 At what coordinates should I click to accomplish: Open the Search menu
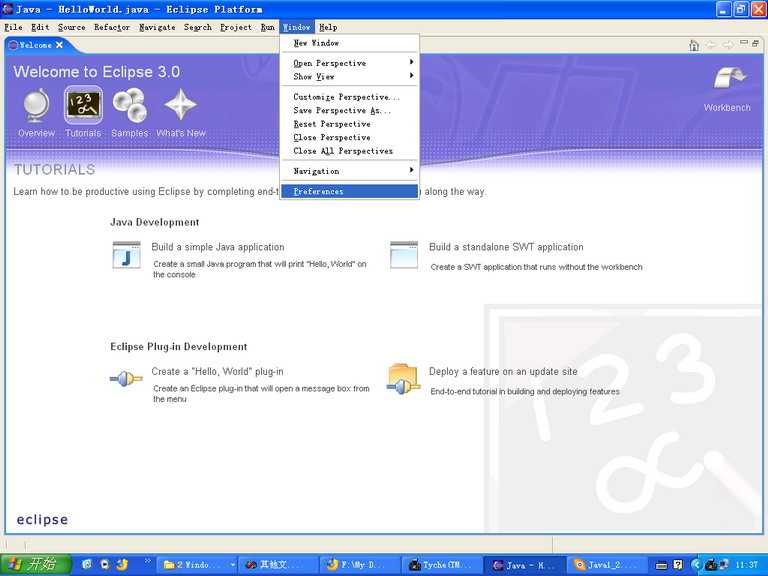tap(198, 27)
